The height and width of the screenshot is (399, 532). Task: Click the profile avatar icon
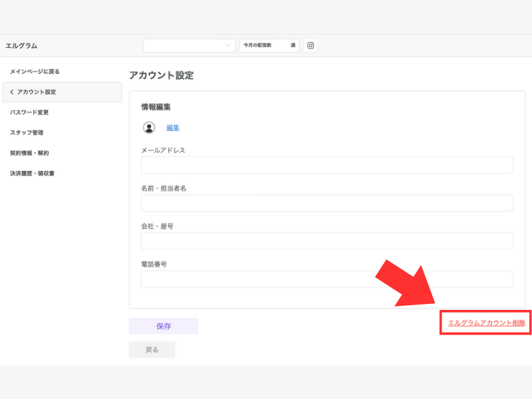tap(148, 128)
